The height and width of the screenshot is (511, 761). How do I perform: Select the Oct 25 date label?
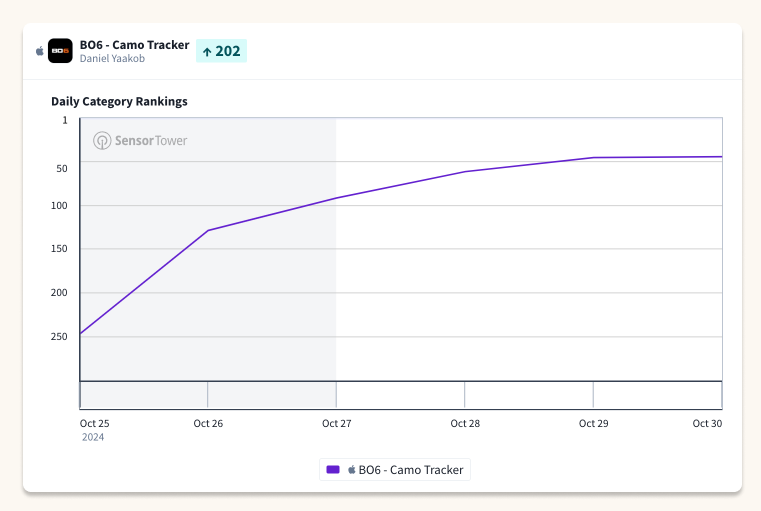click(x=94, y=424)
